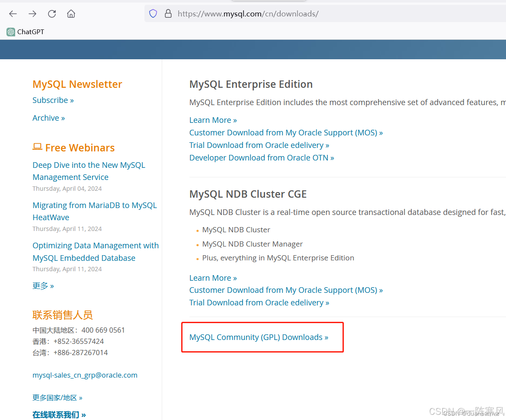Open Developer Download from Oracle OTN link
The image size is (506, 420).
point(262,157)
